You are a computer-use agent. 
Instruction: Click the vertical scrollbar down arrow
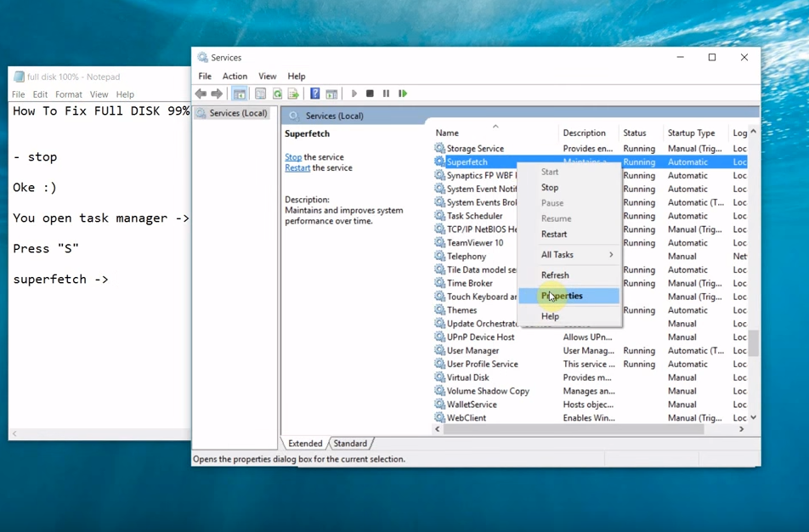(753, 418)
